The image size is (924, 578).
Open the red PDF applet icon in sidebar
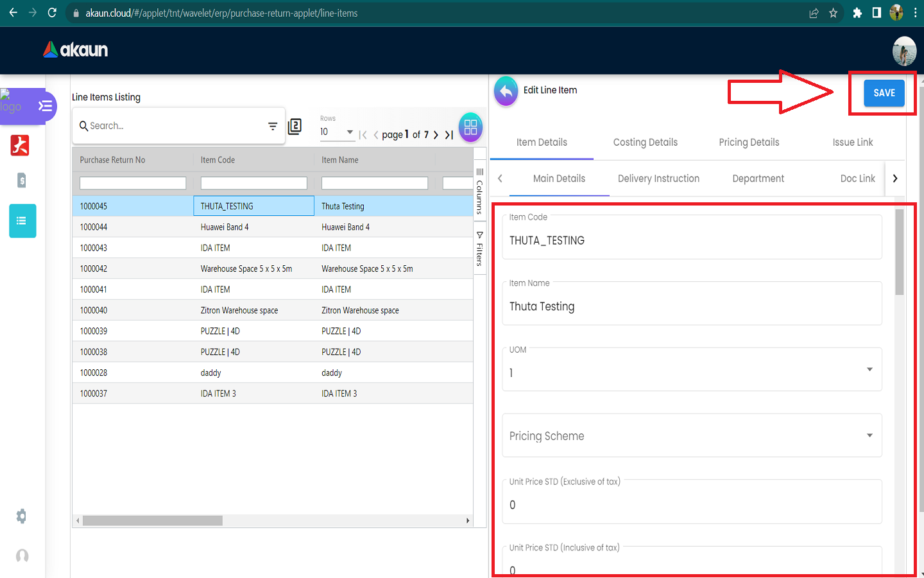click(20, 146)
